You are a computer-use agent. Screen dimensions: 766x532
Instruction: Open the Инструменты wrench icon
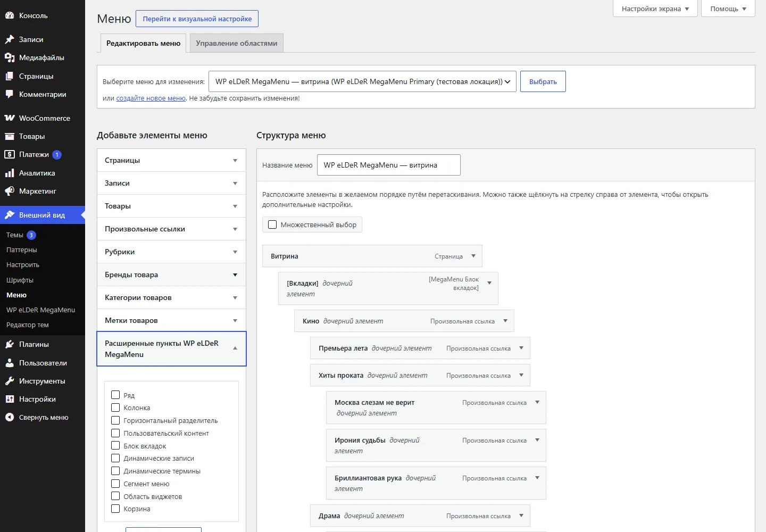point(10,381)
